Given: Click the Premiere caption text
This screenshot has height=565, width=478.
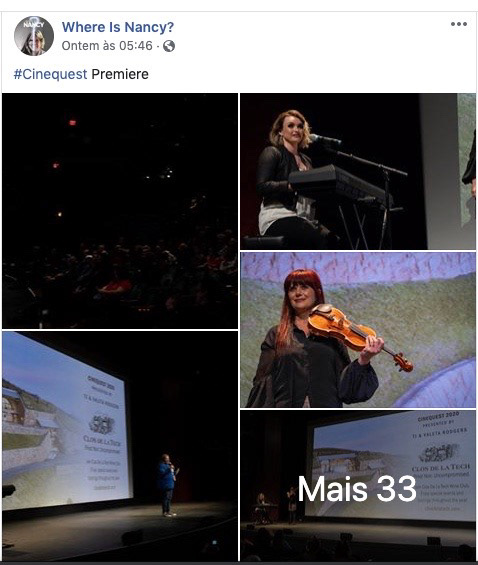Looking at the screenshot, I should click(120, 74).
